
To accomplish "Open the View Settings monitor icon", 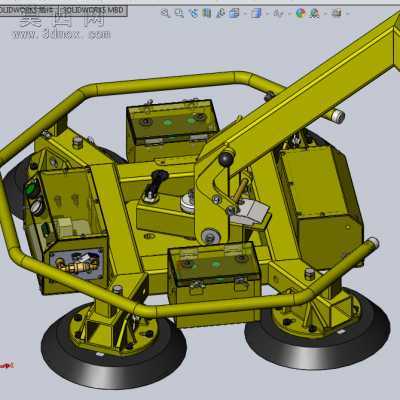I will click(x=336, y=13).
